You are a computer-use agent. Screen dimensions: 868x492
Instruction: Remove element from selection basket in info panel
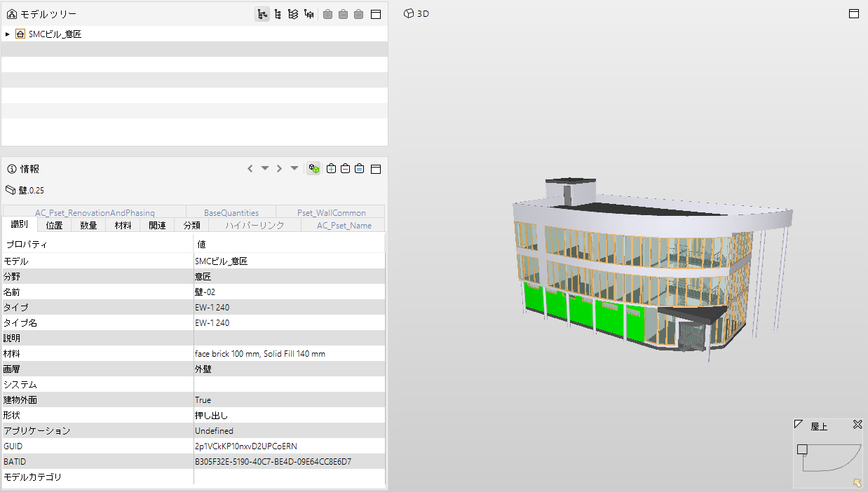point(345,169)
